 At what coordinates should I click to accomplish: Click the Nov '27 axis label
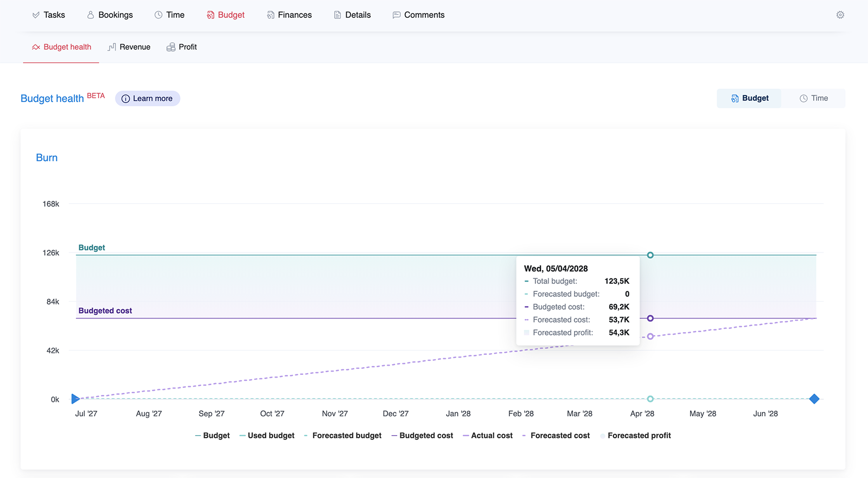pos(335,414)
